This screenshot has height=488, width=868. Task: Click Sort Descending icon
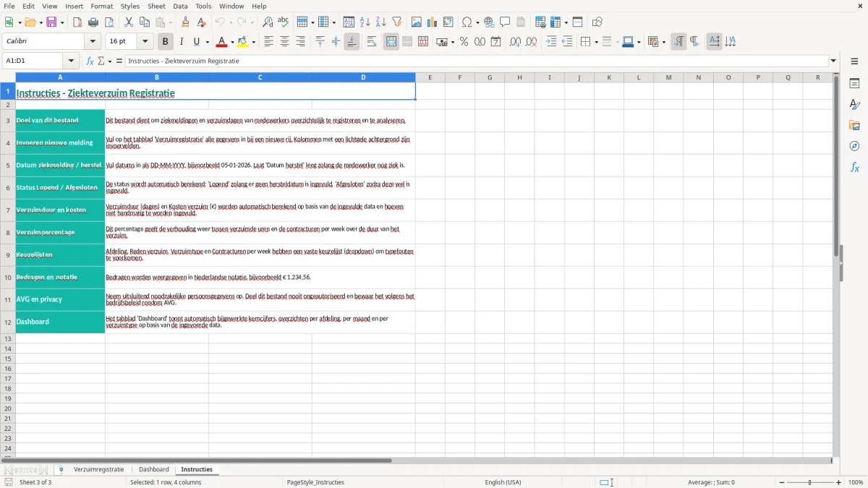tap(381, 22)
